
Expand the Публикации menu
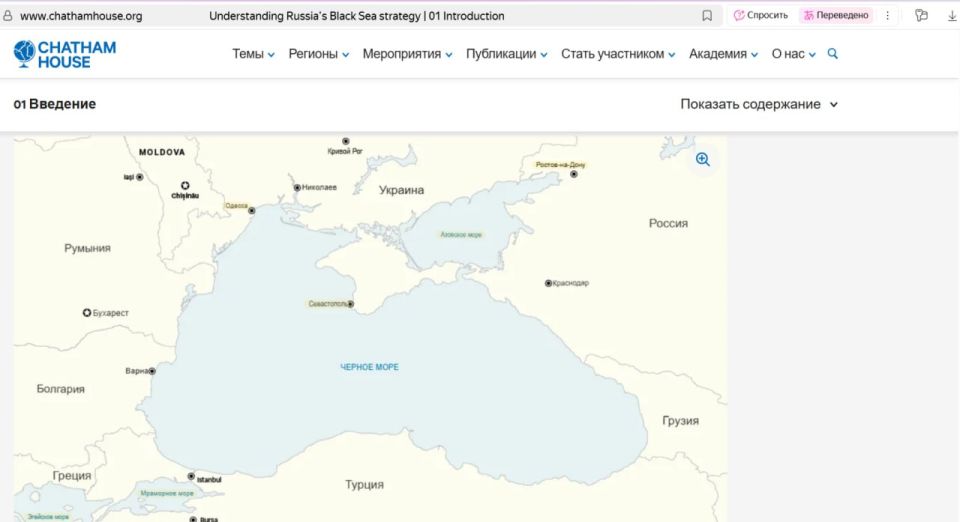pos(506,54)
